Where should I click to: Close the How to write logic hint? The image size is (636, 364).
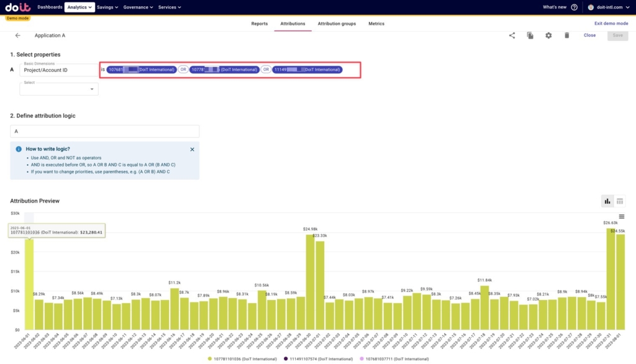tap(193, 149)
